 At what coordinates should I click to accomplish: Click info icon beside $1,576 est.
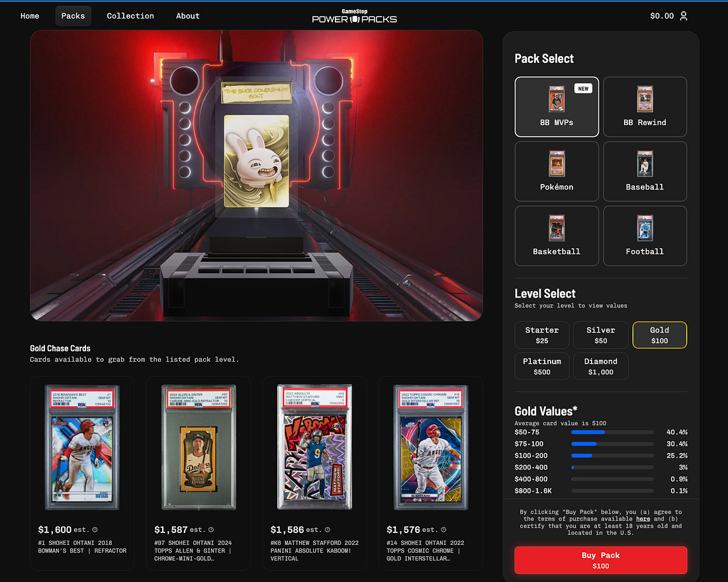(443, 530)
